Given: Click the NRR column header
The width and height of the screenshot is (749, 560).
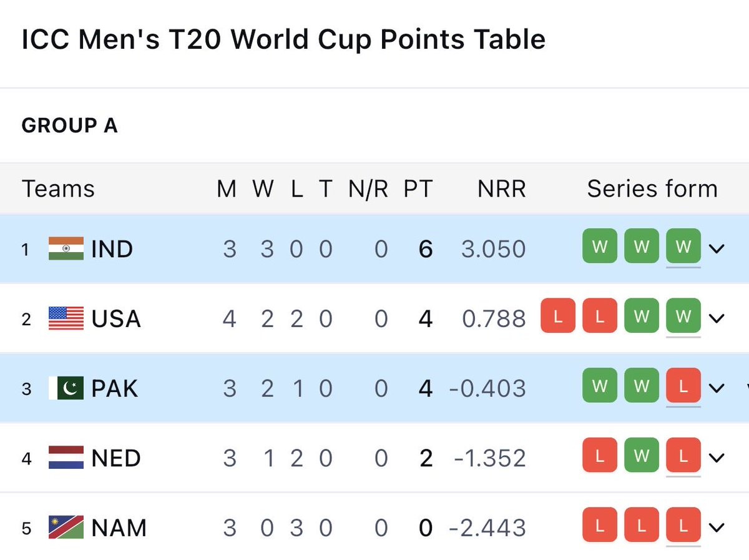Looking at the screenshot, I should [x=501, y=189].
